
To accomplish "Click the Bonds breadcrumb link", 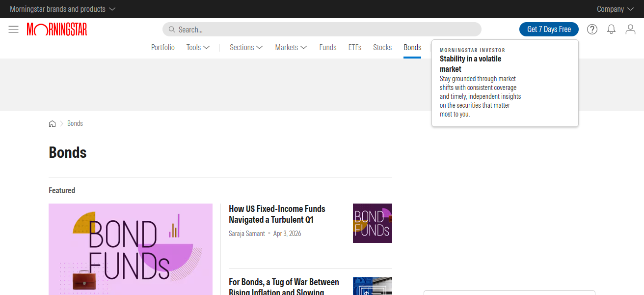I will 75,123.
